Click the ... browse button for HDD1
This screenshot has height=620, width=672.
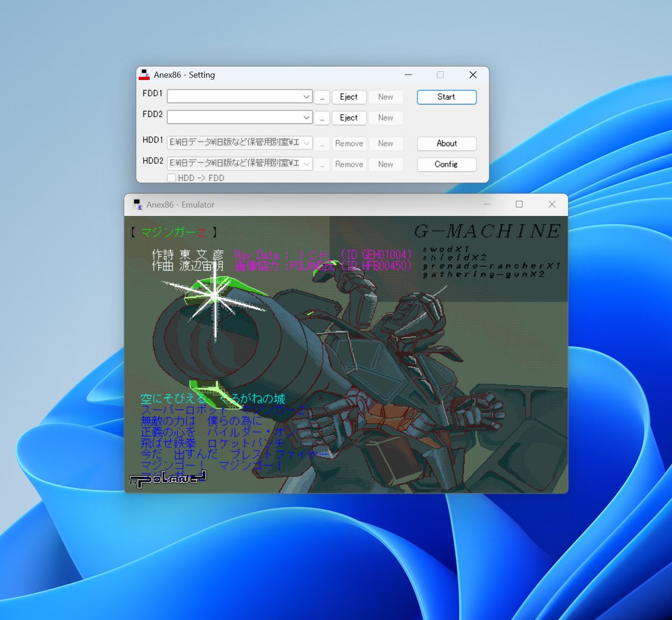[x=322, y=144]
